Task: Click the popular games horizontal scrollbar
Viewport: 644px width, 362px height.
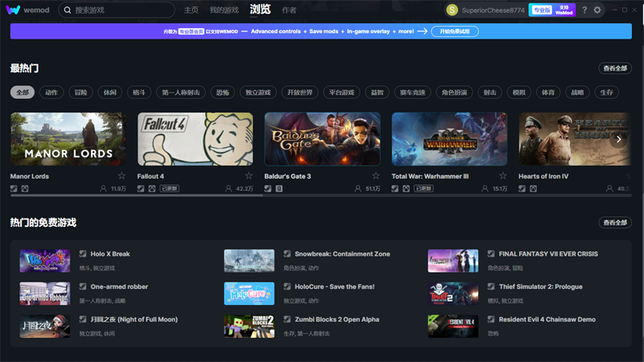Action: 137,195
